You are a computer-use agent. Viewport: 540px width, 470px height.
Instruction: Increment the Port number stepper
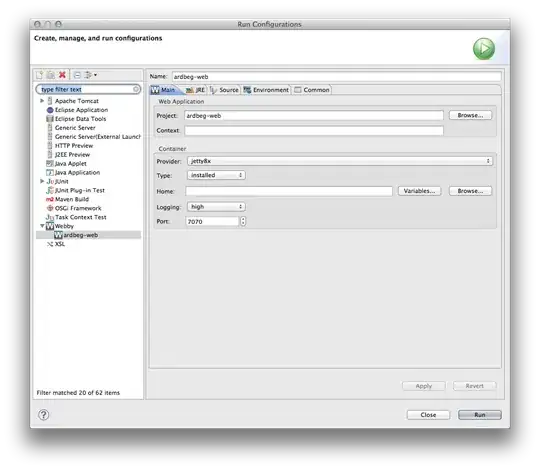(243, 219)
